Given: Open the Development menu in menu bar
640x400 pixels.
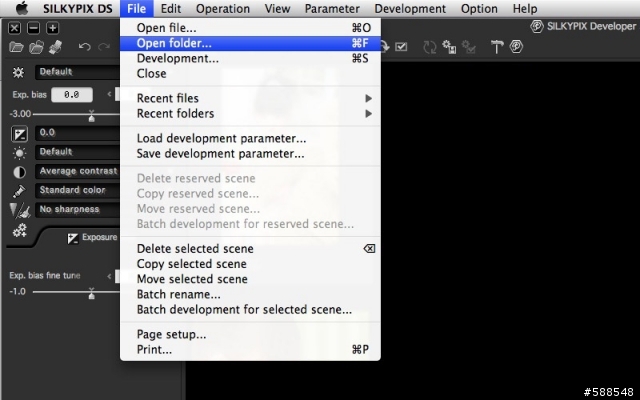Looking at the screenshot, I should coord(410,9).
